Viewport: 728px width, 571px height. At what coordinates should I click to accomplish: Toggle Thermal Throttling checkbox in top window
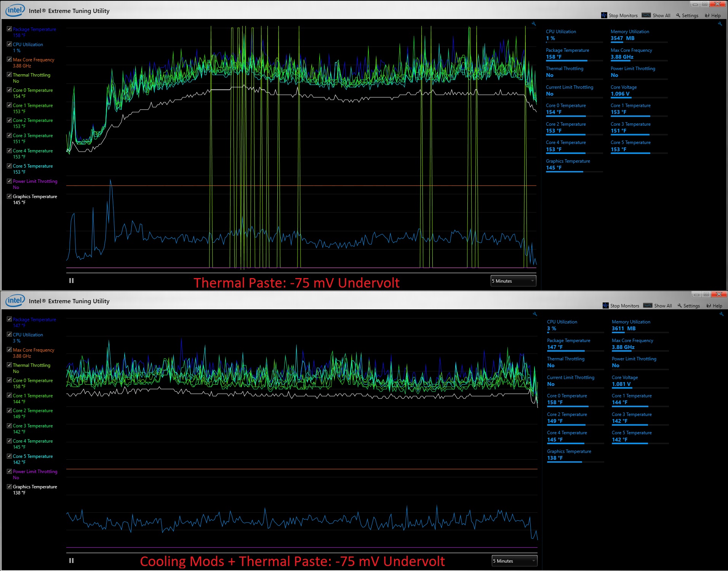9,75
